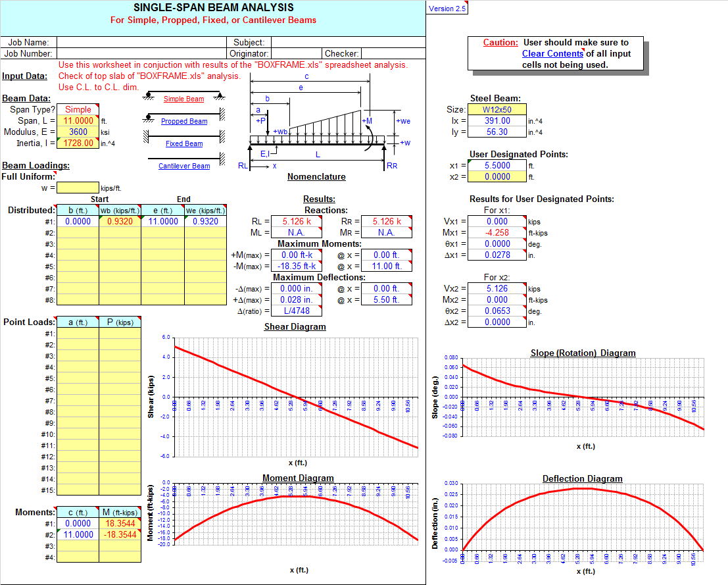Select -M(max) location 11.00 ft.
The image size is (728, 585).
pos(386,266)
